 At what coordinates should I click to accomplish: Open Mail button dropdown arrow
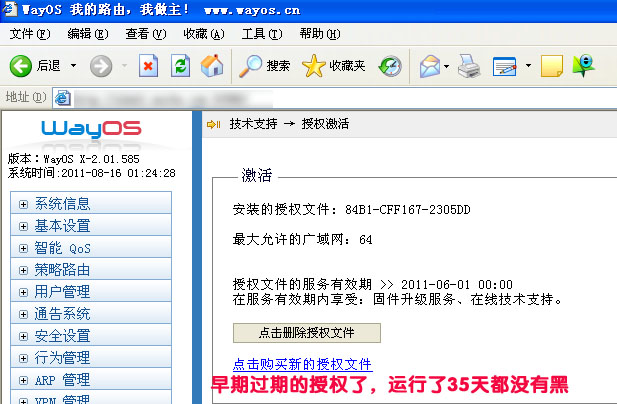point(446,66)
